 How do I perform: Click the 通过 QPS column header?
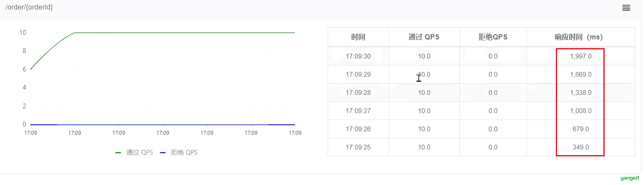coord(424,37)
